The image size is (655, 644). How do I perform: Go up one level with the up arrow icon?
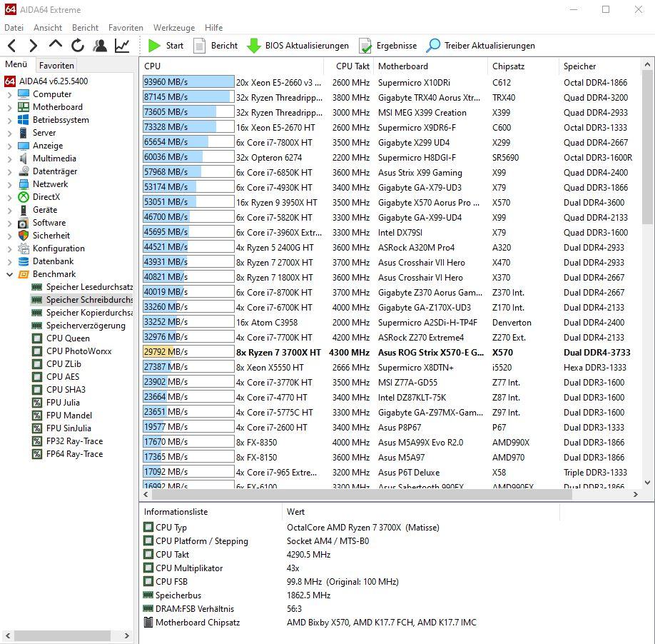click(x=56, y=45)
